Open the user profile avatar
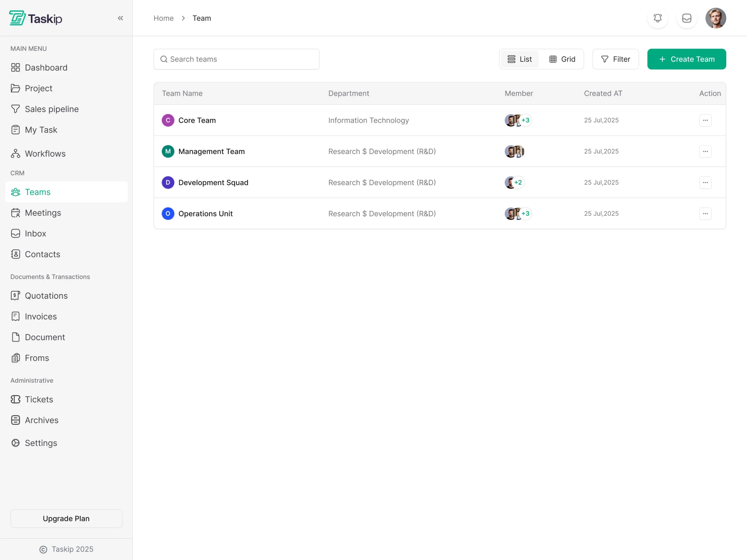This screenshot has width=747, height=560. [x=715, y=18]
